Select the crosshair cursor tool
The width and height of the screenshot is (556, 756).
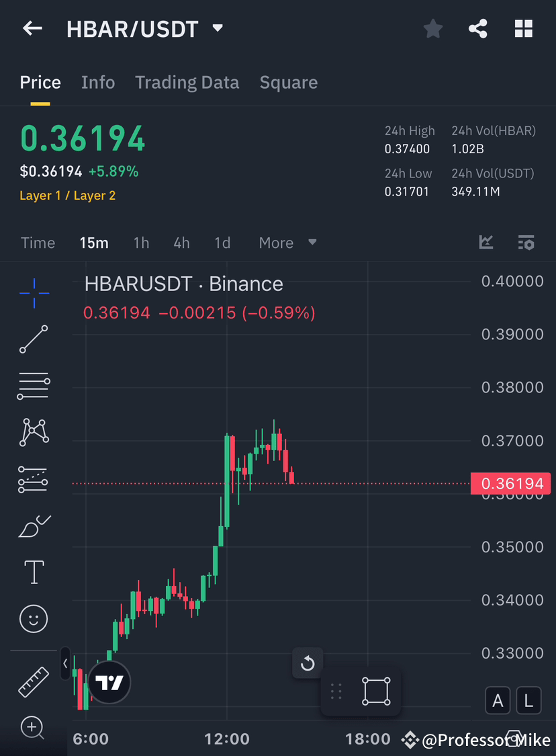34,292
